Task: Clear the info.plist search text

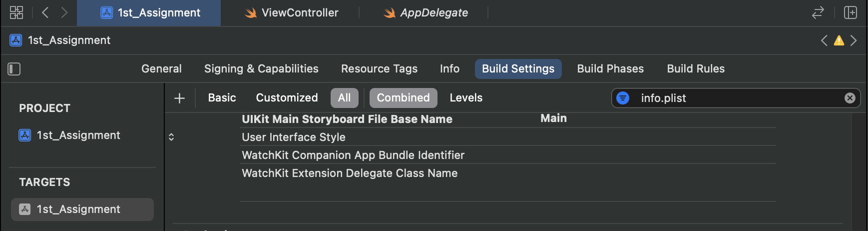Action: (x=850, y=98)
